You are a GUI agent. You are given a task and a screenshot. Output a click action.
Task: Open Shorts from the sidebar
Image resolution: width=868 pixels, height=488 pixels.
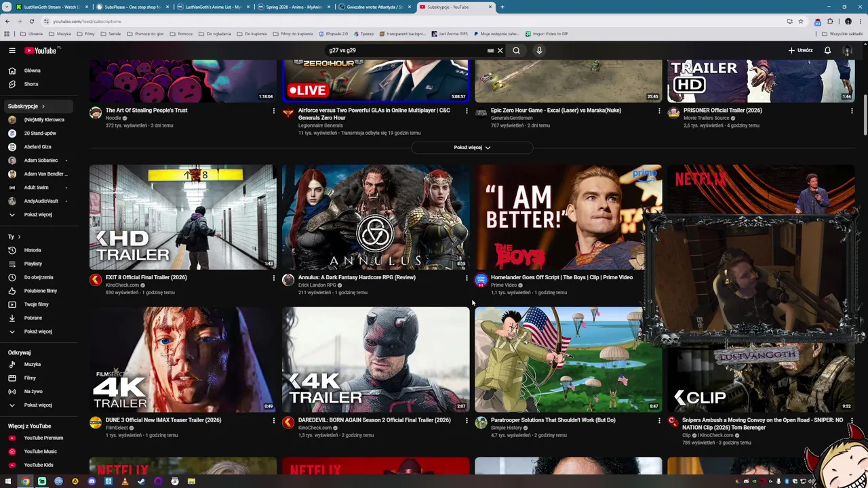tap(38, 84)
